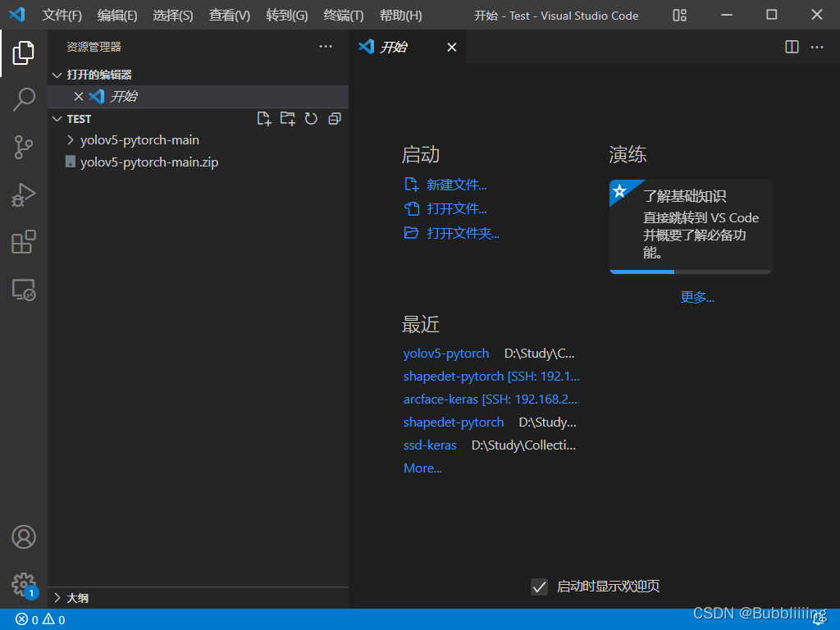Click the walkthrough progress bar
The width and height of the screenshot is (840, 630).
coord(691,272)
